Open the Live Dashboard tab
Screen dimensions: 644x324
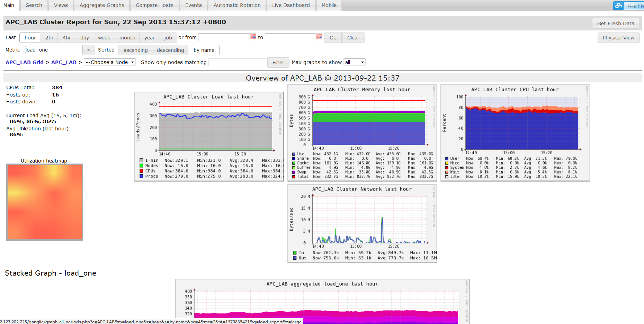[x=291, y=5]
